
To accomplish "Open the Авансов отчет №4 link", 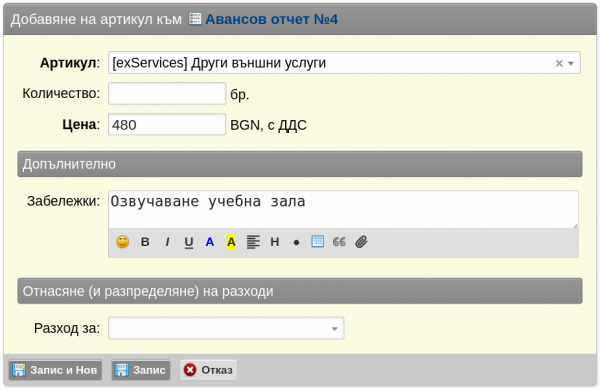I will (272, 19).
